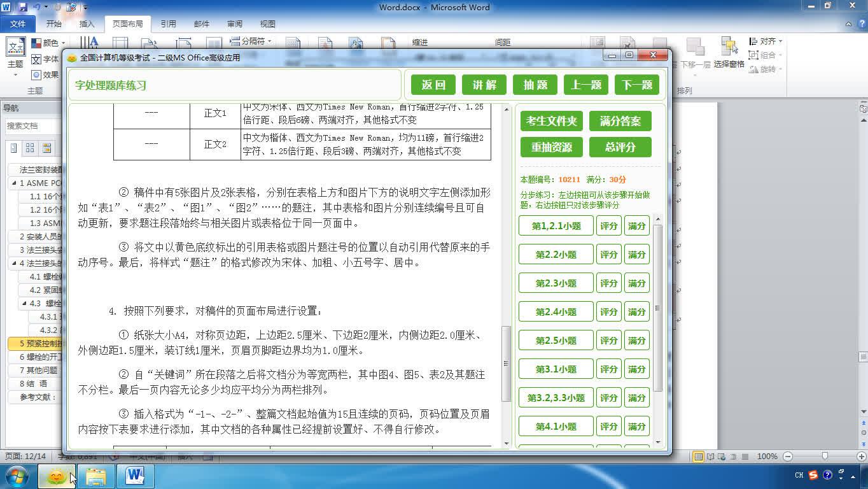Start from step 第4.1小题
The width and height of the screenshot is (868, 489).
click(556, 427)
